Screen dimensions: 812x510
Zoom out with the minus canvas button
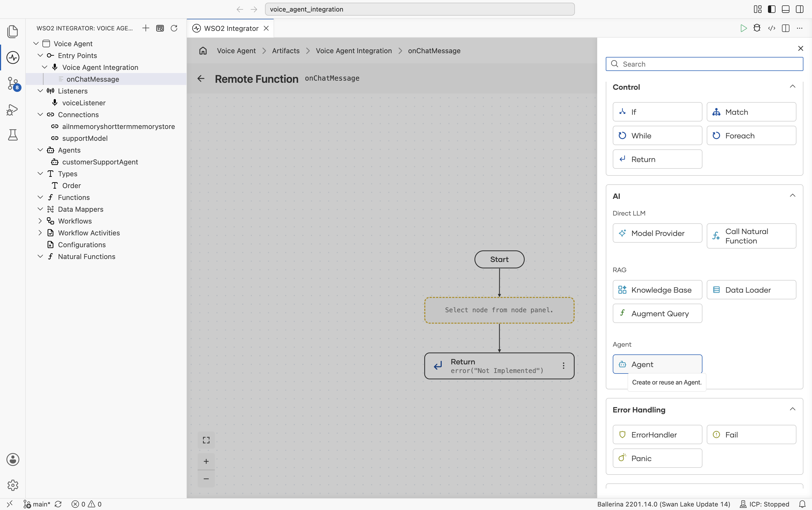click(206, 479)
